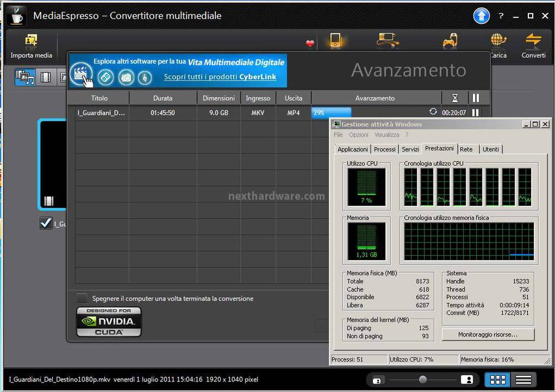This screenshot has height=392, width=555.
Task: Open the Opzioni menu in Task Manager
Action: tap(359, 135)
